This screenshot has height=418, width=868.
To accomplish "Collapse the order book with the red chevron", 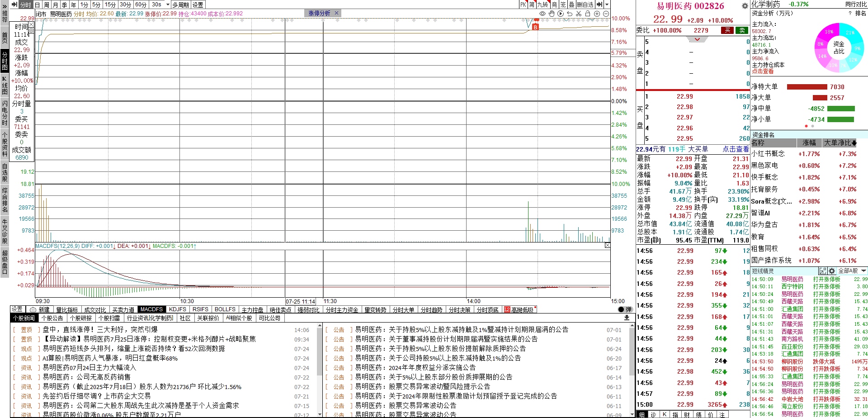I will pyautogui.click(x=697, y=39).
